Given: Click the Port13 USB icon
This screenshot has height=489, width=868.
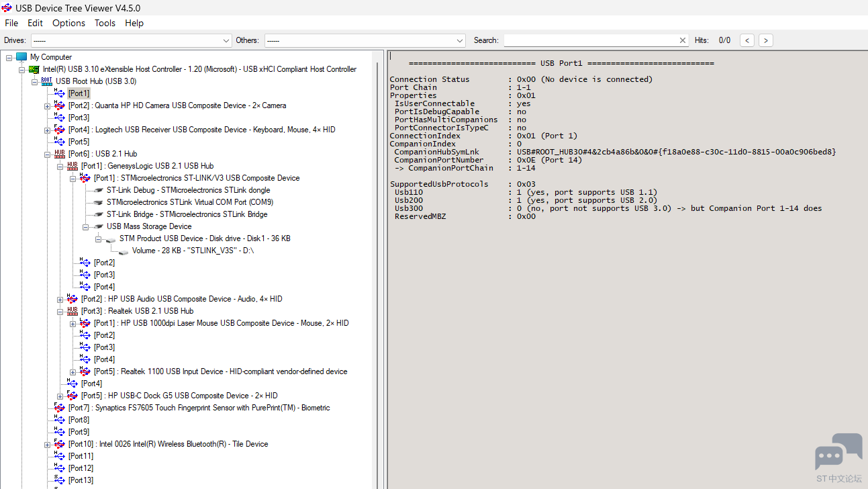Looking at the screenshot, I should (x=59, y=480).
